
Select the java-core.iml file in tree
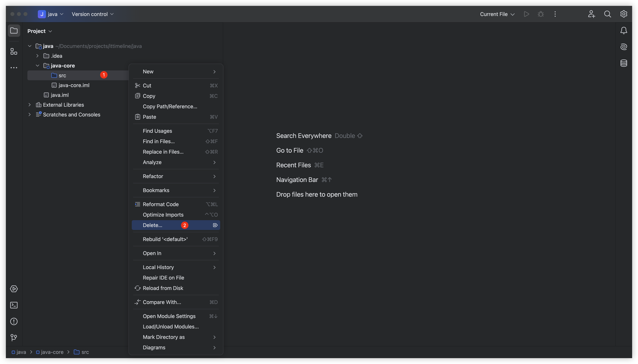[x=74, y=85]
